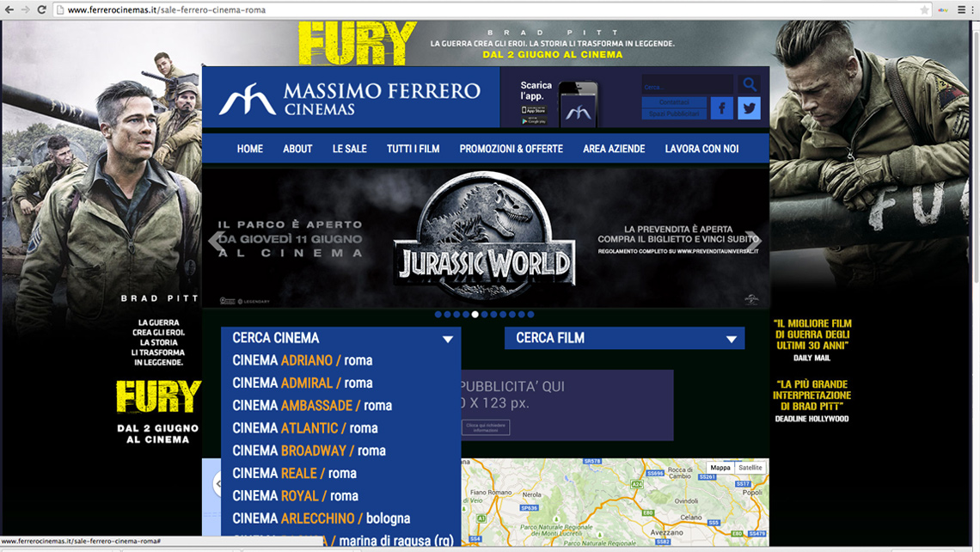Open the PROMOZIONI & OFFERTE menu item
Image resolution: width=980 pixels, height=552 pixels.
tap(511, 149)
